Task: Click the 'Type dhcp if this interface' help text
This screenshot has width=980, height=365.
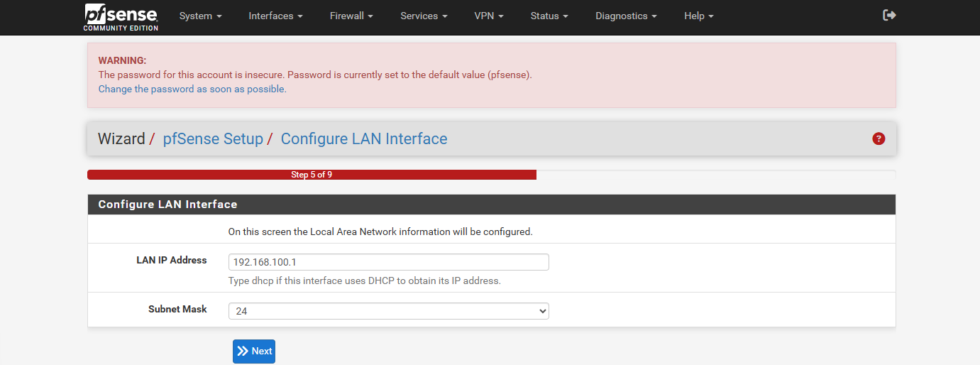Action: [365, 280]
